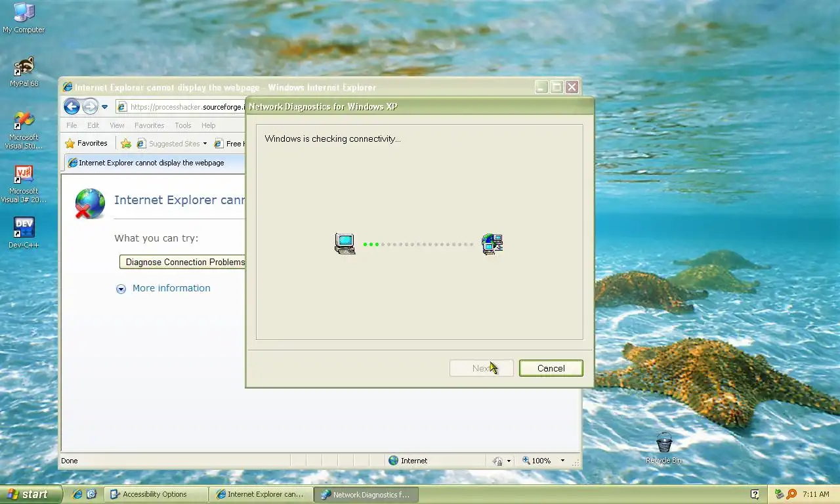The image size is (840, 504).
Task: Click the globe error icon on the page
Action: [x=90, y=203]
